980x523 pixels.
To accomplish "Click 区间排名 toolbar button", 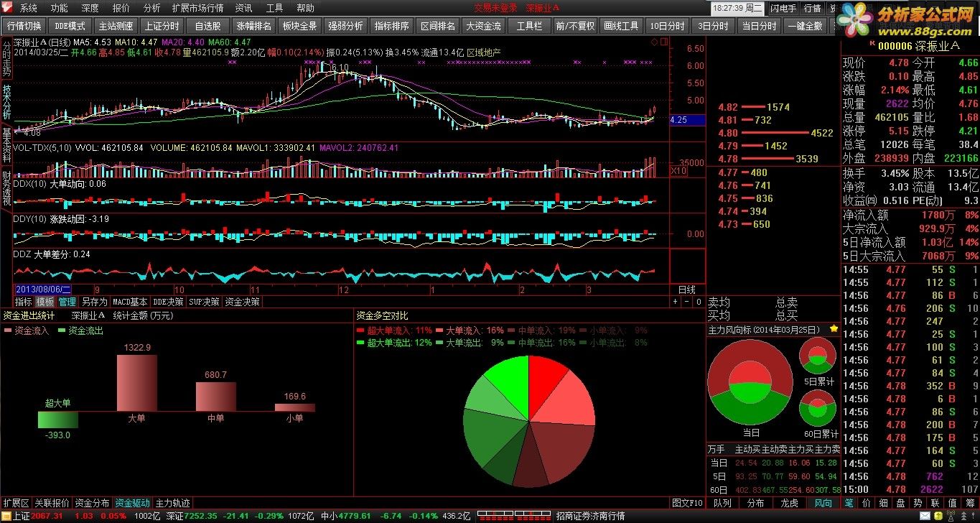I will pyautogui.click(x=438, y=26).
